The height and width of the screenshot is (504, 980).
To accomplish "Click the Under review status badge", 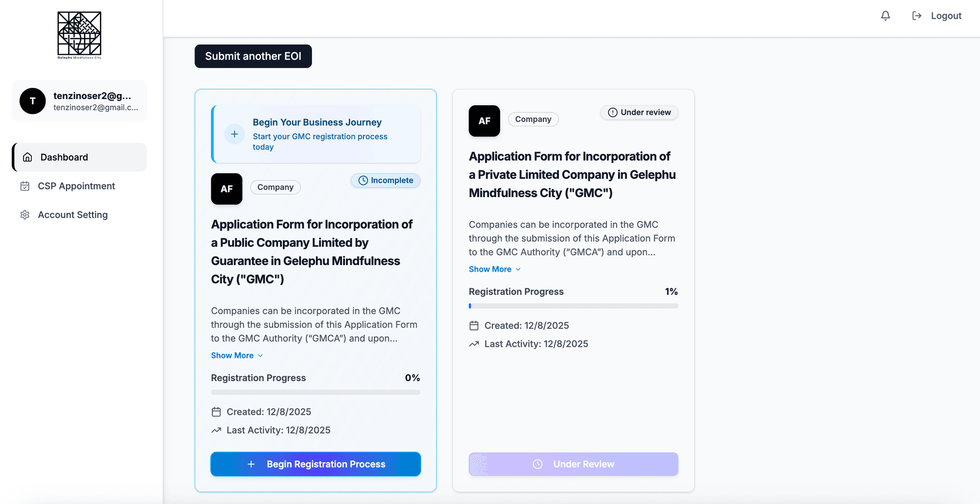I will (639, 112).
